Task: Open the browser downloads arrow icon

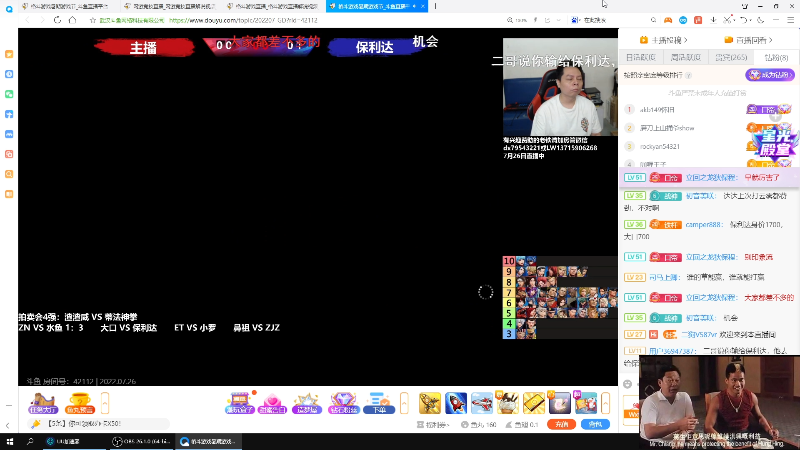Action: pos(713,20)
